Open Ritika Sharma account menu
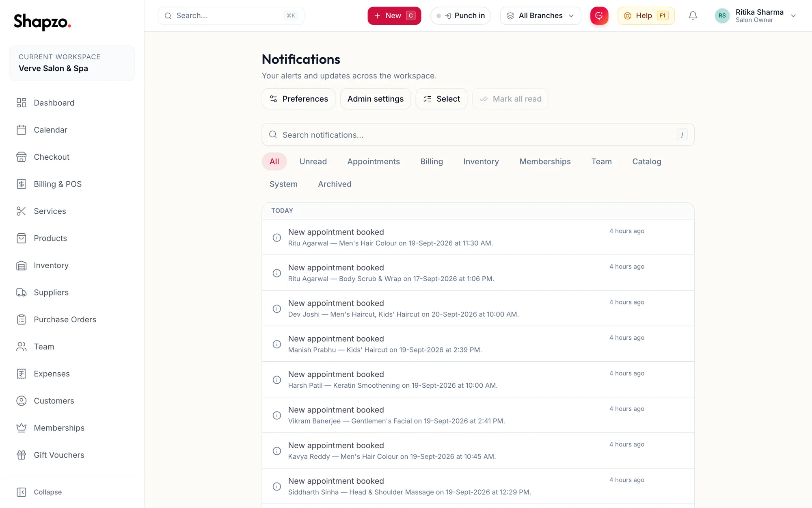The height and width of the screenshot is (508, 812). pyautogui.click(x=756, y=16)
